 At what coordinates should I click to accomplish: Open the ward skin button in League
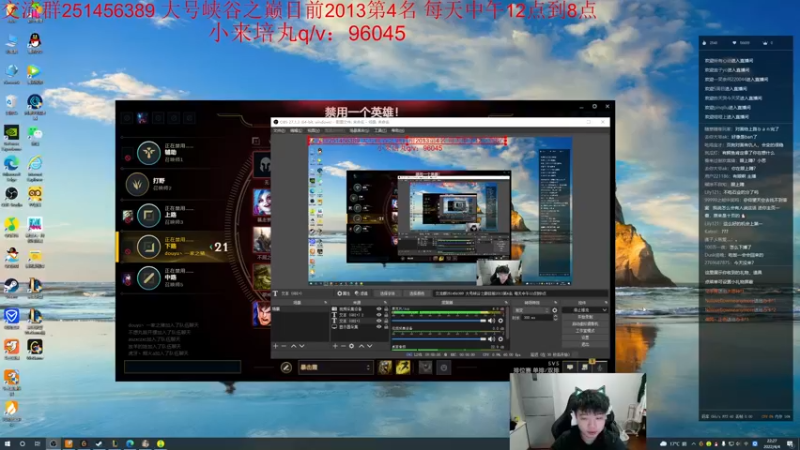coord(425,367)
